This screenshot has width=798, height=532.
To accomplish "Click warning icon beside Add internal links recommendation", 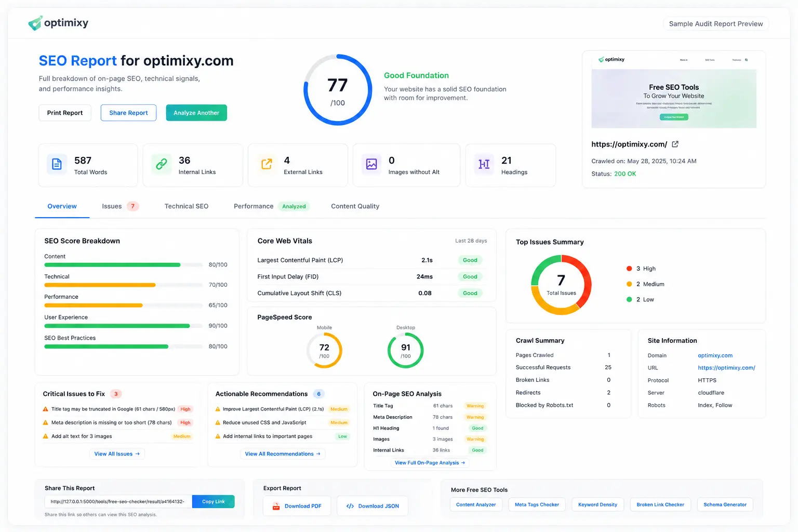I will pyautogui.click(x=218, y=436).
